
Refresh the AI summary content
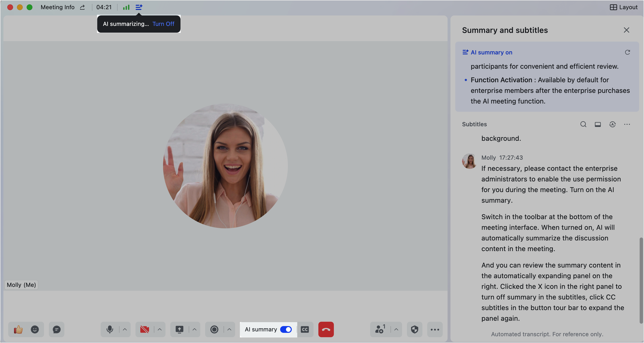click(628, 52)
